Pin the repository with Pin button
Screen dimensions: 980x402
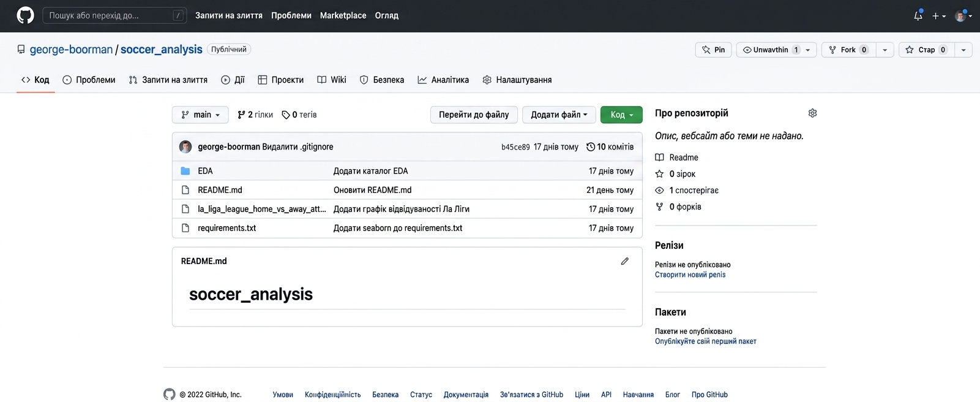click(x=714, y=50)
